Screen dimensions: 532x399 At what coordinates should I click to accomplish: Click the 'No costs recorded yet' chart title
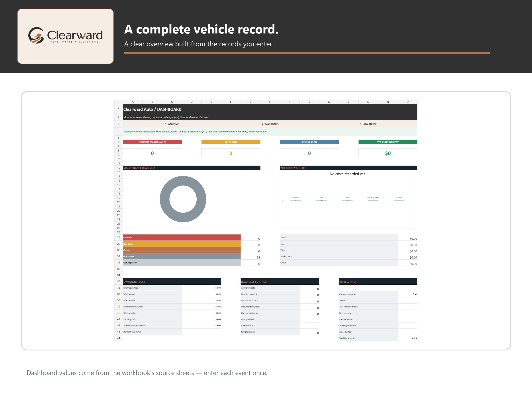click(347, 174)
